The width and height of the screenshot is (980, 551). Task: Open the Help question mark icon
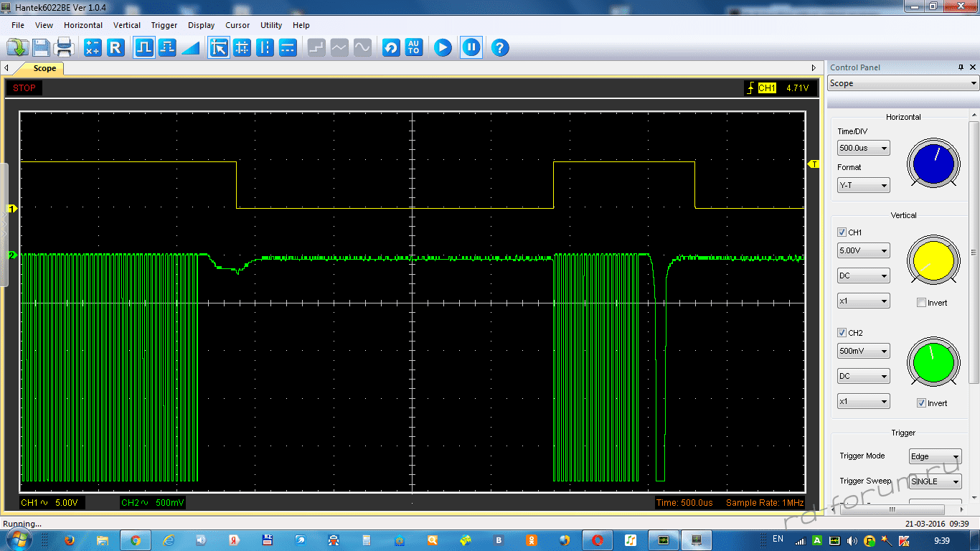[500, 48]
